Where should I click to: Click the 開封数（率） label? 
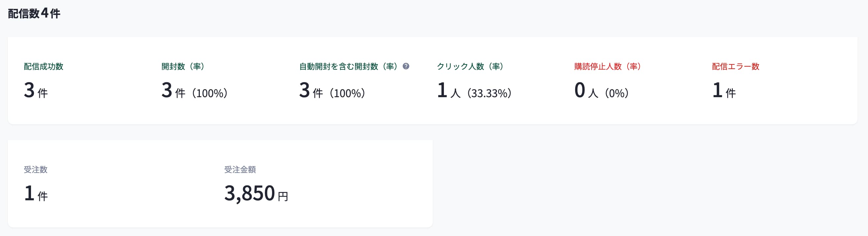pyautogui.click(x=183, y=66)
